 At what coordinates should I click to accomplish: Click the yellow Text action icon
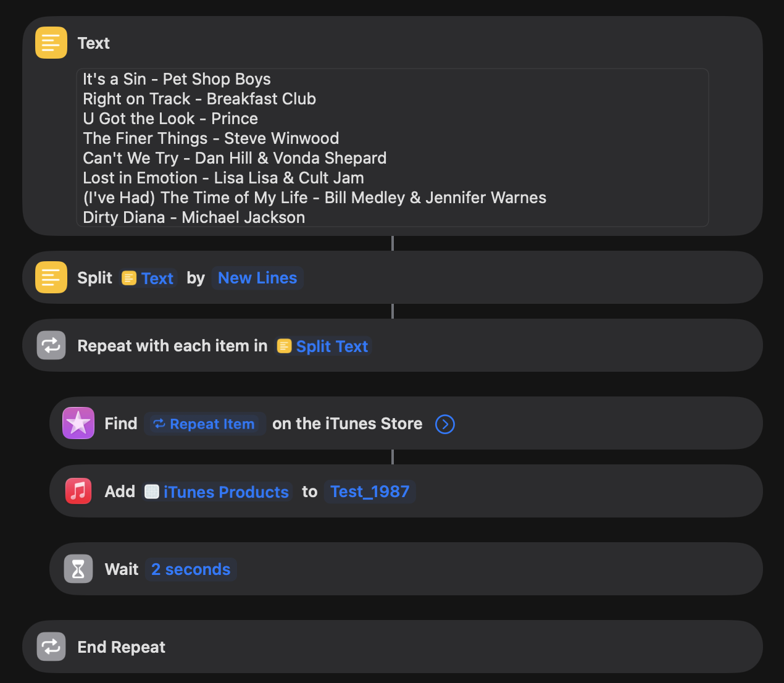51,43
